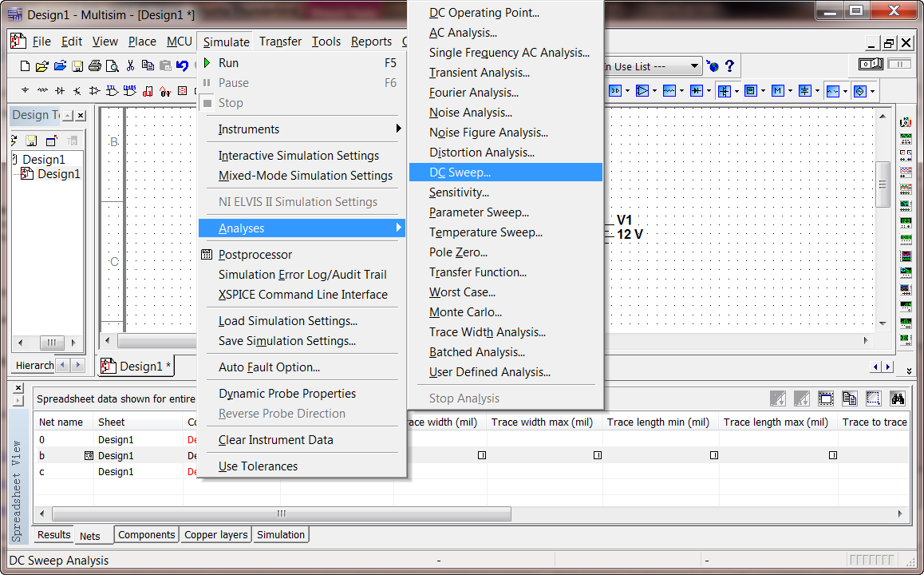Open the Design1 schematic tab
This screenshot has width=924, height=575.
(x=136, y=367)
